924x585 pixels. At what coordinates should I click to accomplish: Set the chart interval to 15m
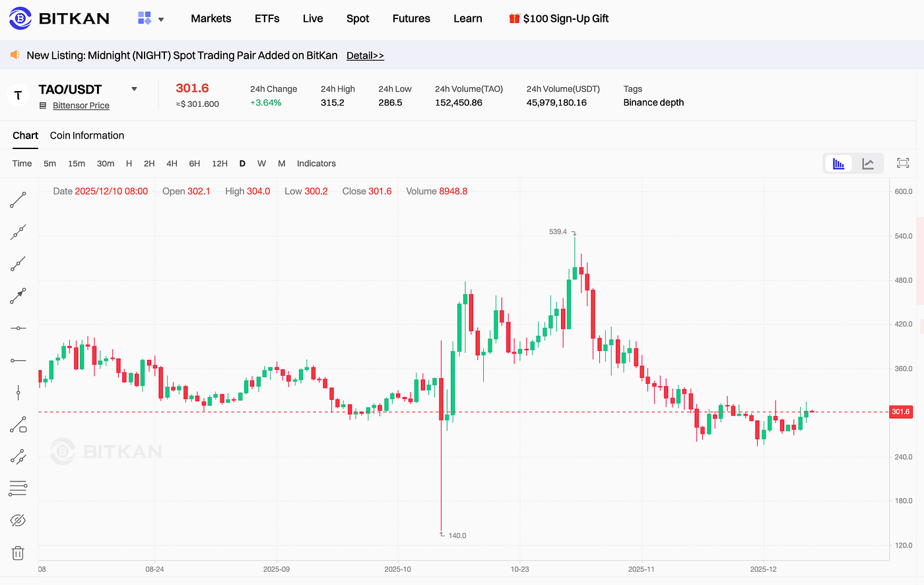tap(77, 164)
